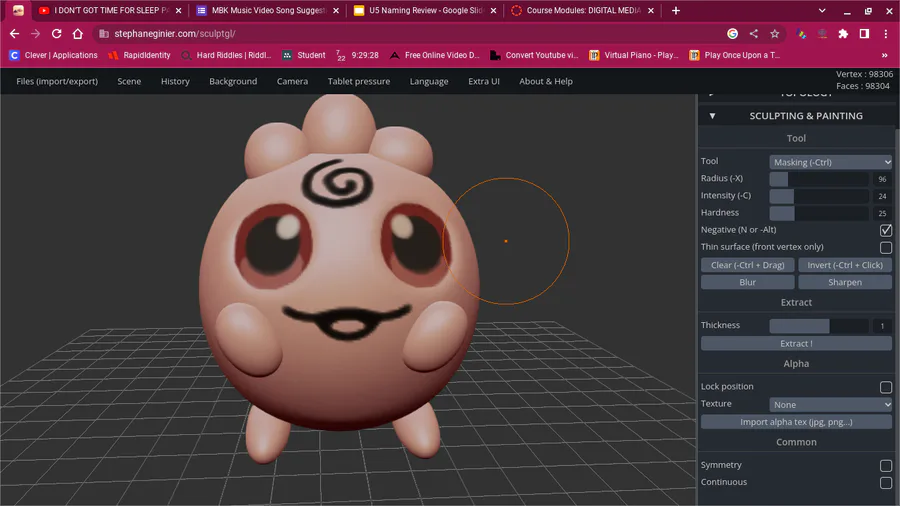Collapse the Sculpting & Painting section
This screenshot has height=506, width=900.
797,116
